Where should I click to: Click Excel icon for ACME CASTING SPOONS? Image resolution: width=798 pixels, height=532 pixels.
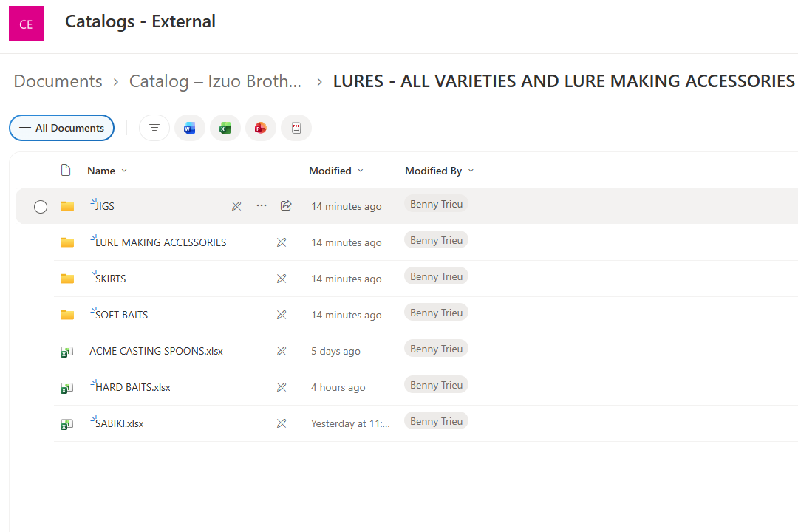pos(67,352)
